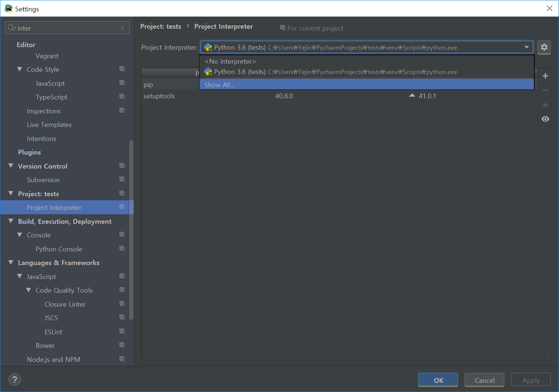This screenshot has height=392, width=559.
Task: Click the uninstall package minus icon
Action: click(545, 90)
